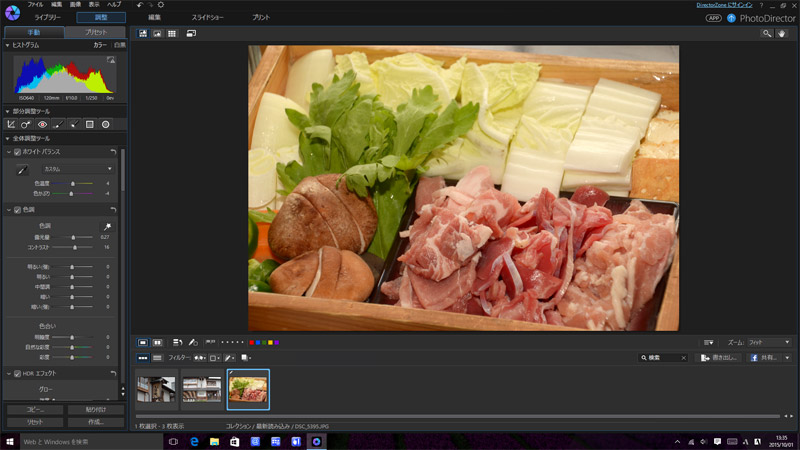800x450 pixels.
Task: Toggle the HDR エフェクト checkbox
Action: point(17,374)
